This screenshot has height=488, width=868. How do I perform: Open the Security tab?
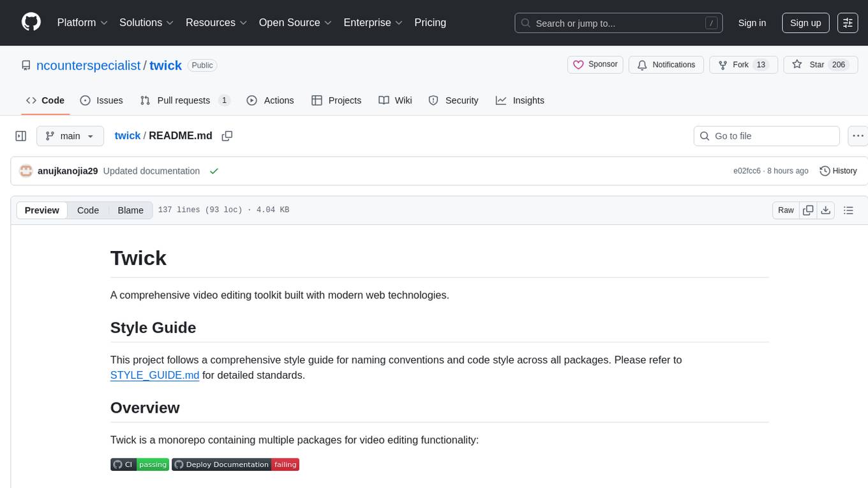453,100
